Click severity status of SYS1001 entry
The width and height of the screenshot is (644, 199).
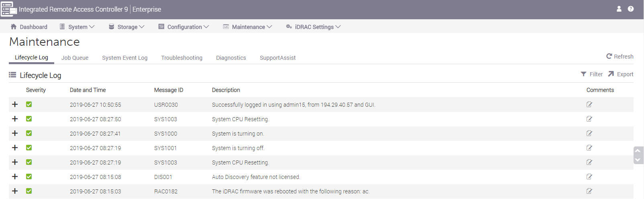pyautogui.click(x=29, y=148)
